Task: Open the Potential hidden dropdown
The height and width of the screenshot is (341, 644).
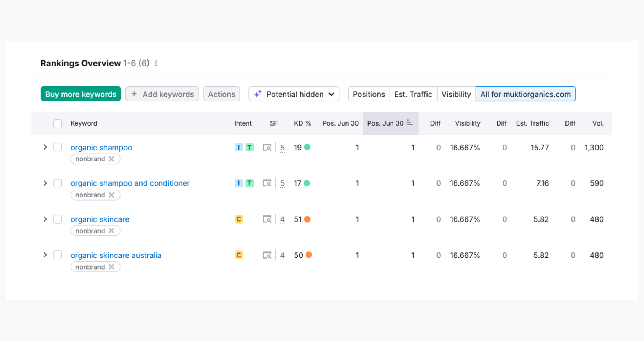Action: [x=294, y=94]
